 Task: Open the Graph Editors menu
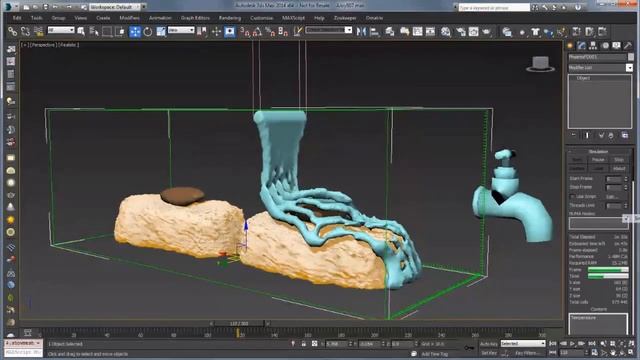click(195, 18)
